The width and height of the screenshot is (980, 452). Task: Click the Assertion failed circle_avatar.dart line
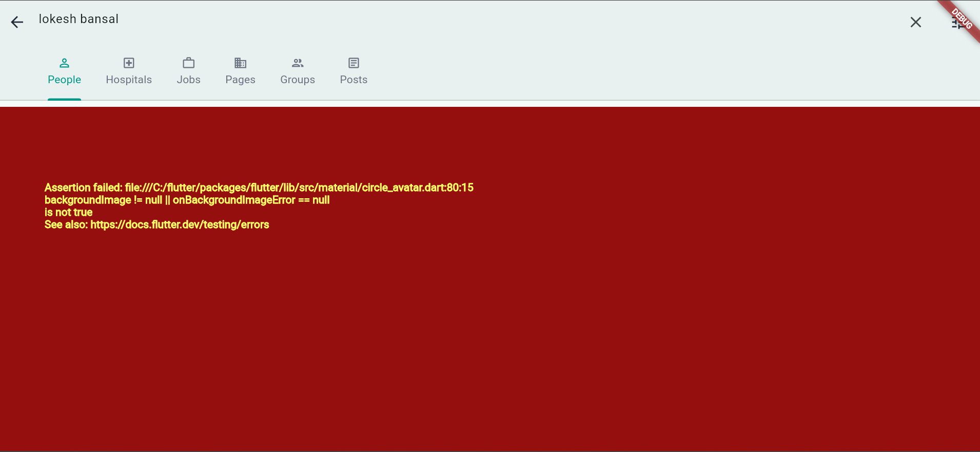[259, 187]
